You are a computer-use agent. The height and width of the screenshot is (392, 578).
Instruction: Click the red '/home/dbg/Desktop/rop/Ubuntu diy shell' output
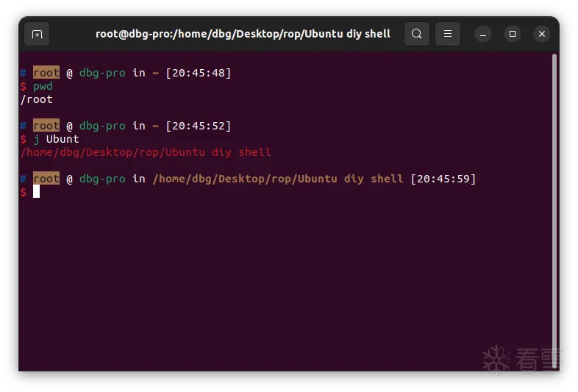pyautogui.click(x=146, y=152)
